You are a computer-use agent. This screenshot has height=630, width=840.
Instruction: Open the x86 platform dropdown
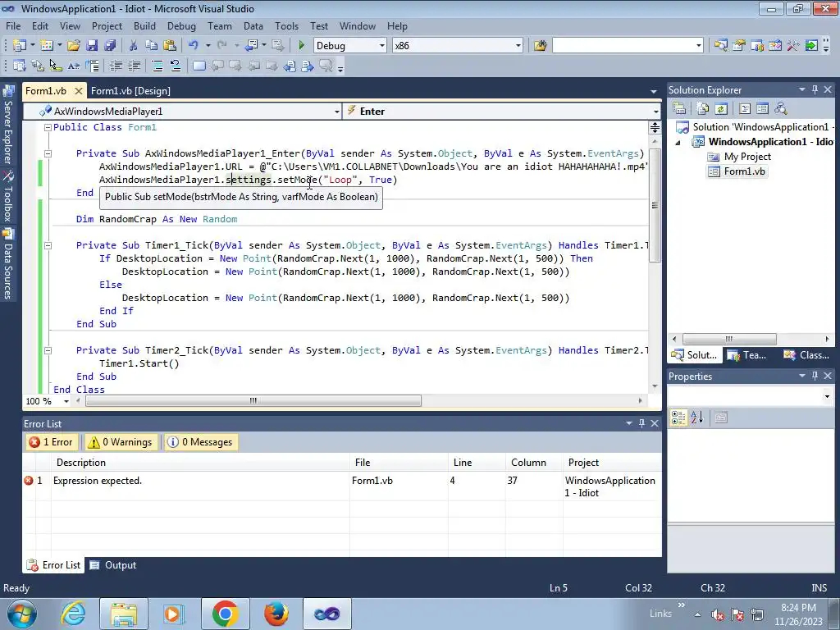pyautogui.click(x=518, y=46)
